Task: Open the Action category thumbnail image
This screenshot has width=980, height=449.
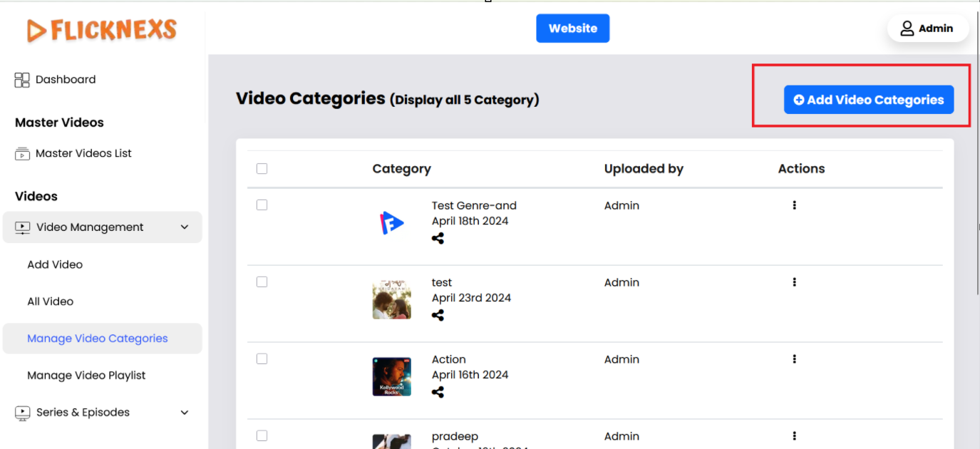Action: click(391, 376)
